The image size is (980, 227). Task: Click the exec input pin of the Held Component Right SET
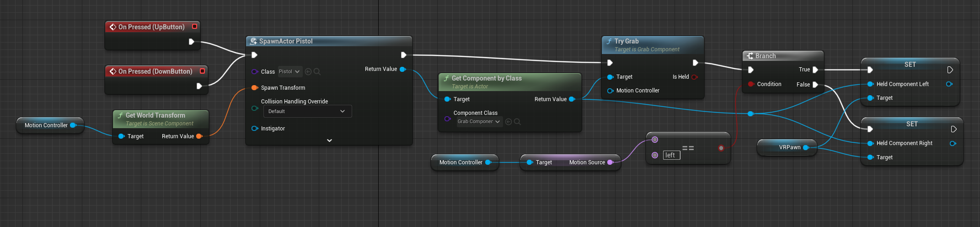[x=870, y=129]
